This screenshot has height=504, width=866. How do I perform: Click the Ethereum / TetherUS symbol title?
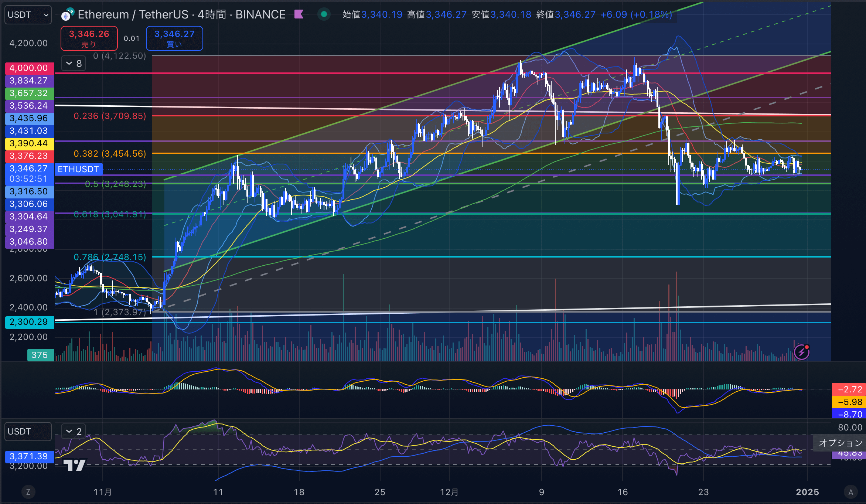coord(133,14)
